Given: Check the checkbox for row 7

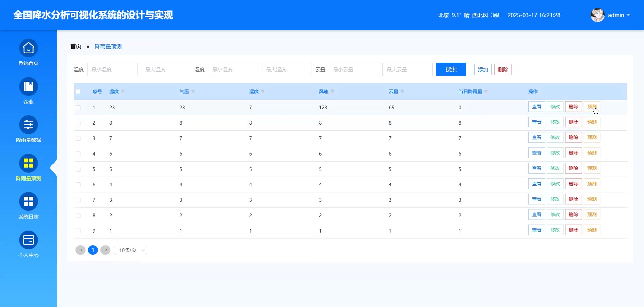Looking at the screenshot, I should (78, 200).
